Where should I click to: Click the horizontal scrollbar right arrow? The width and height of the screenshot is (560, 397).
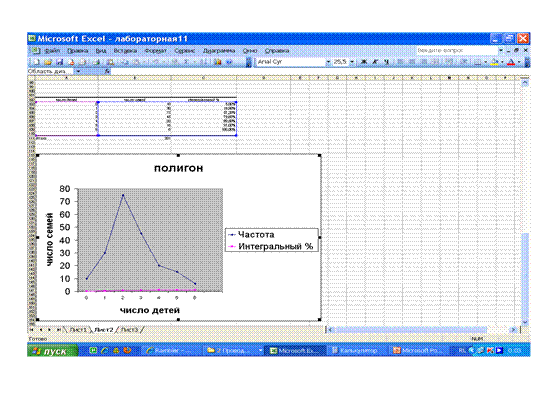point(513,330)
